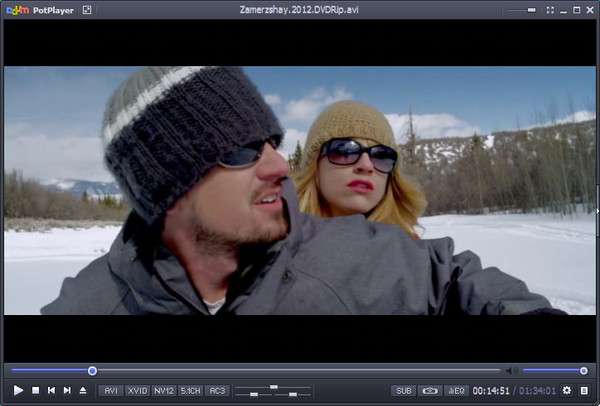The image size is (600, 406).
Task: Click the volume slider handle
Action: pos(584,371)
